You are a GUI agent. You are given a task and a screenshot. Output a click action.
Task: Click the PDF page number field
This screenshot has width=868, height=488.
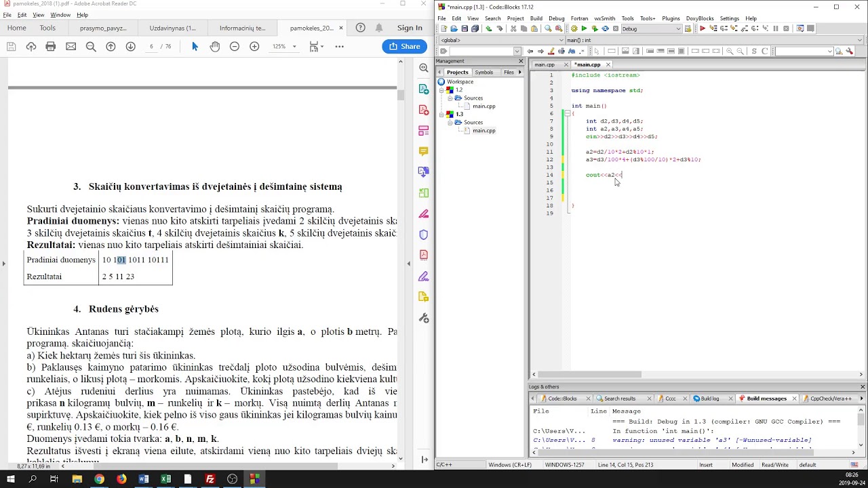click(x=151, y=46)
